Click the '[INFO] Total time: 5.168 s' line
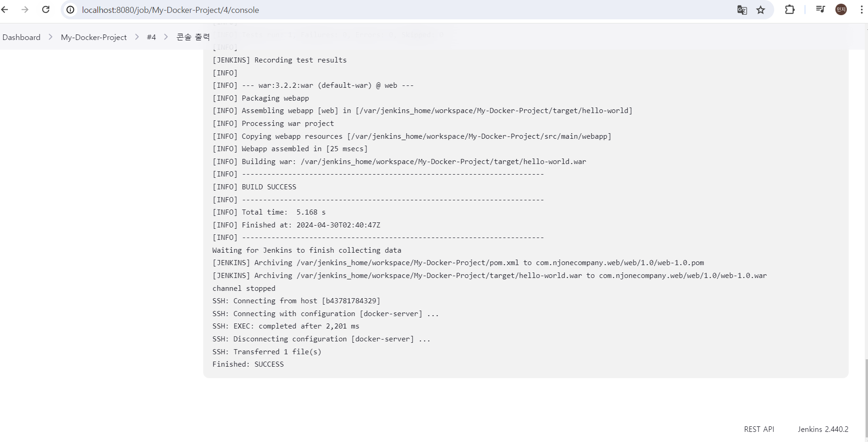868x442 pixels. tap(269, 212)
